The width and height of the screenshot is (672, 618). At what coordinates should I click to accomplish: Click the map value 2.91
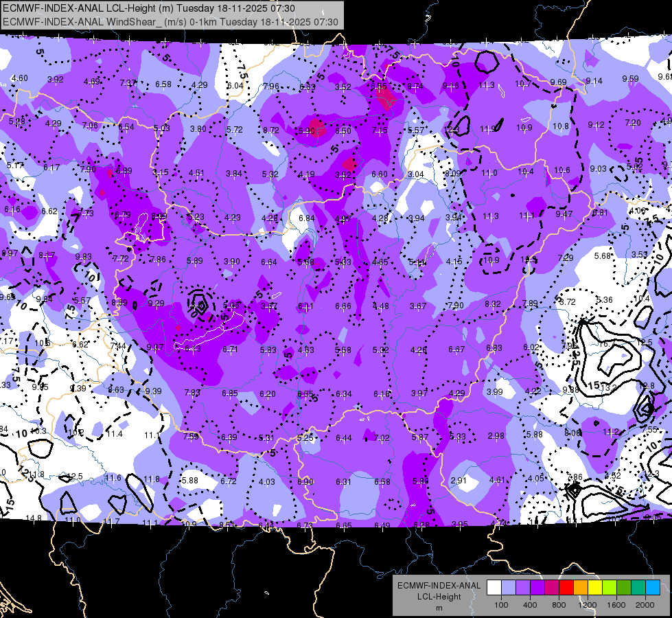459,481
